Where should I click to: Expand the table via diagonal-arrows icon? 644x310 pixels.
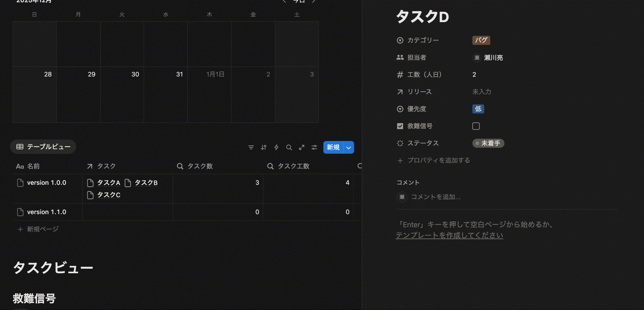[302, 148]
